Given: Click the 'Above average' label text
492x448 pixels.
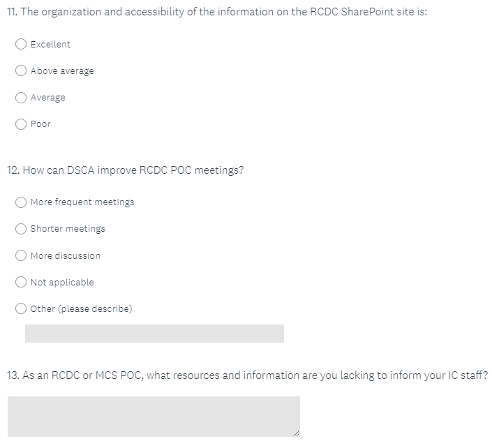Looking at the screenshot, I should pos(62,71).
